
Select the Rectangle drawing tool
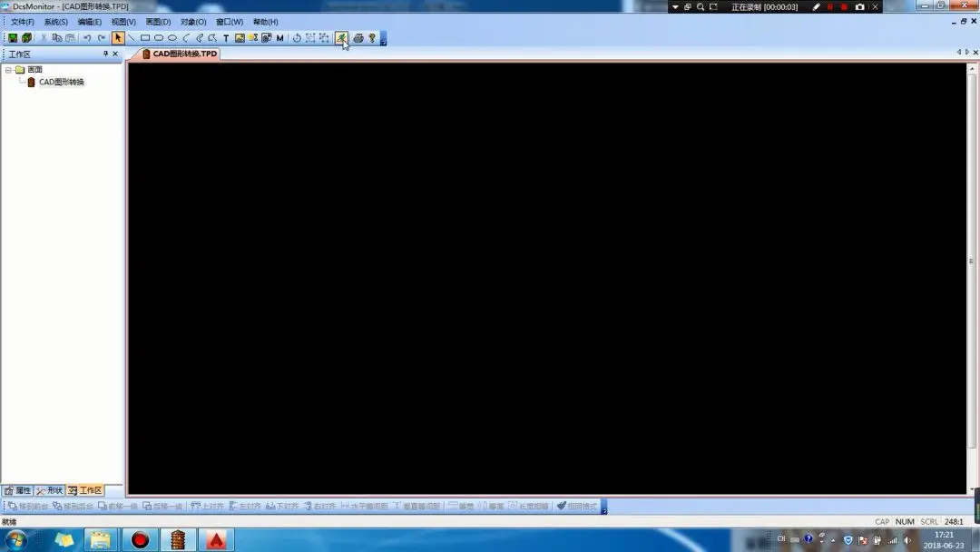coord(144,38)
